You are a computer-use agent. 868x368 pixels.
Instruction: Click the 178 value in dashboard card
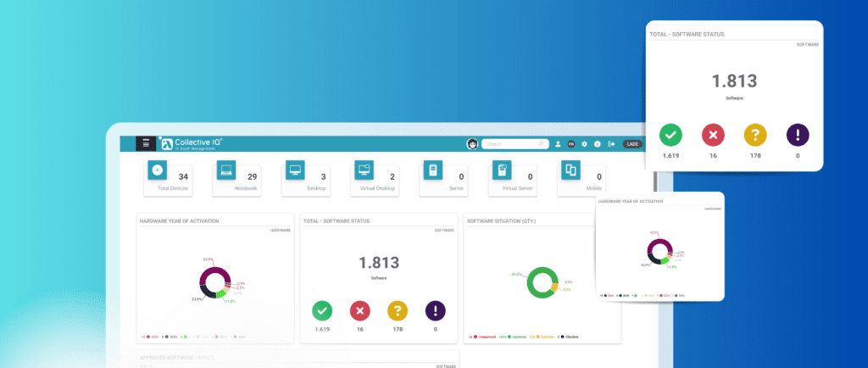(x=398, y=329)
